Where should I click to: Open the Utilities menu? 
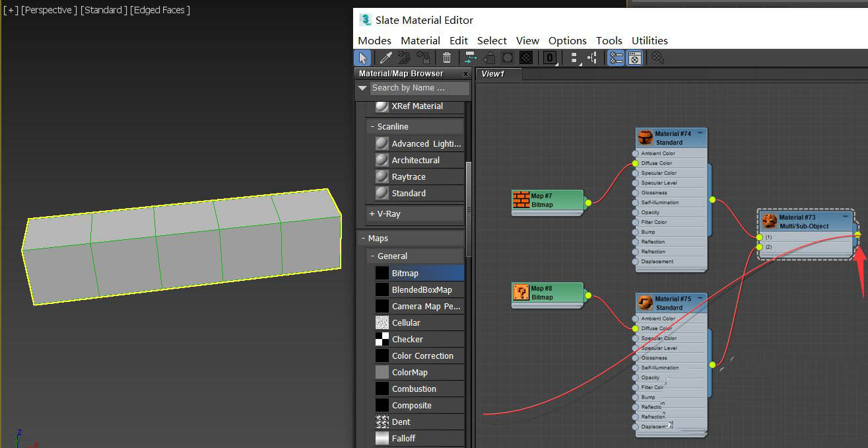[650, 40]
